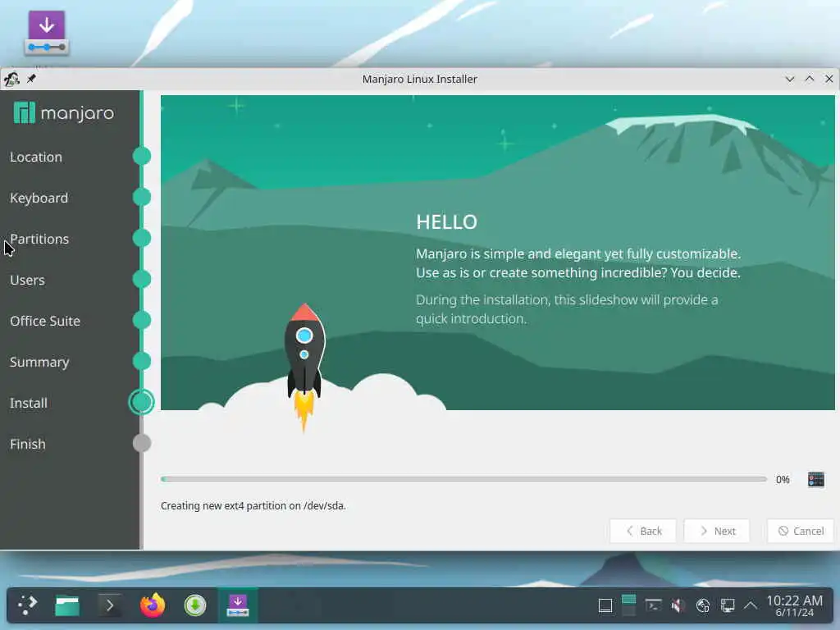Minimize the installer with the down chevron
The width and height of the screenshot is (840, 630).
[790, 79]
